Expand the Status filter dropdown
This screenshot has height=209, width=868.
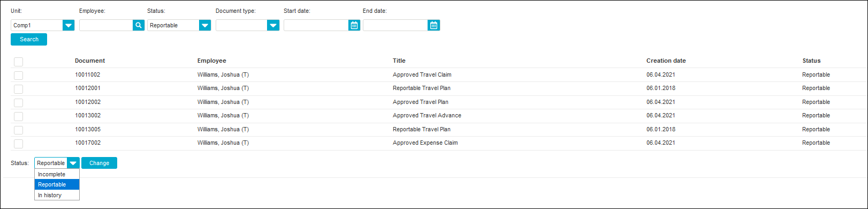(x=205, y=25)
